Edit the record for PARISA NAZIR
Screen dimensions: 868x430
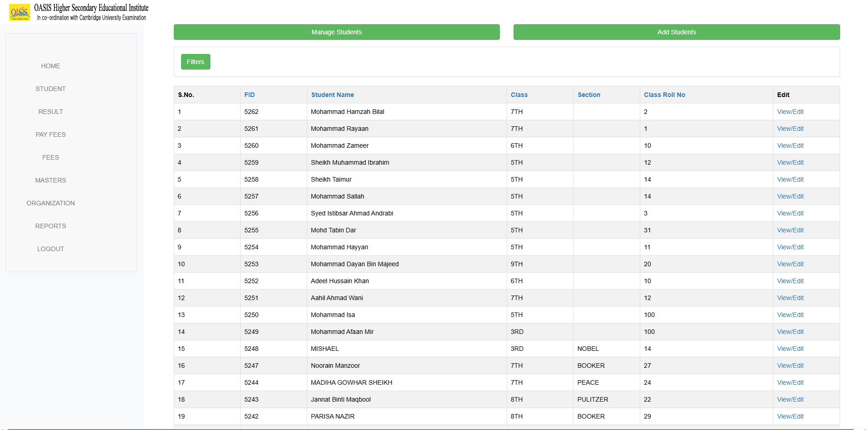coord(790,416)
